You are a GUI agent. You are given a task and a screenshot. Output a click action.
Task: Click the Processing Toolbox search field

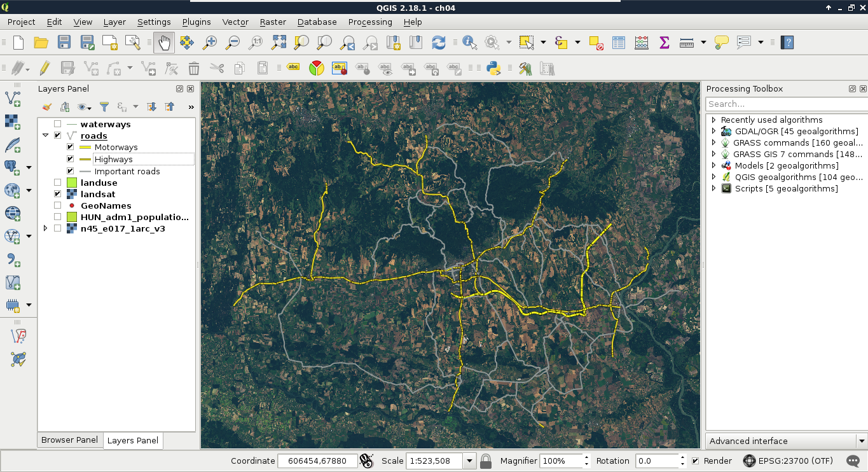(x=785, y=104)
